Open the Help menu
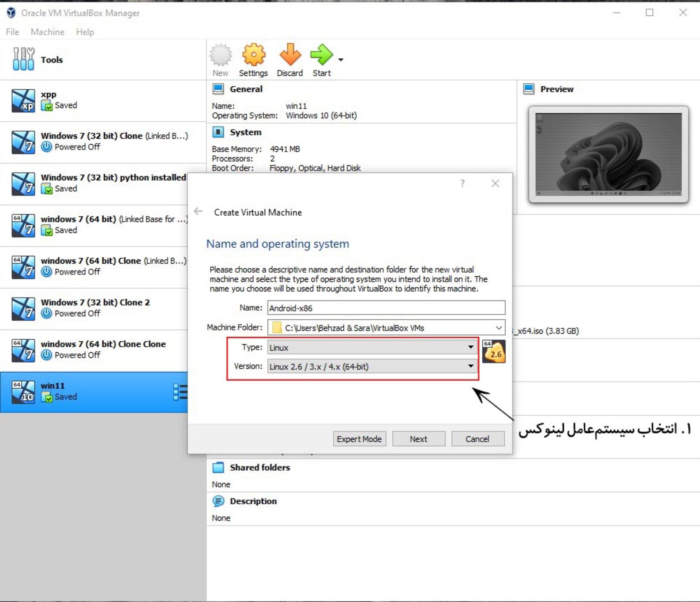The image size is (700, 602). pyautogui.click(x=85, y=32)
